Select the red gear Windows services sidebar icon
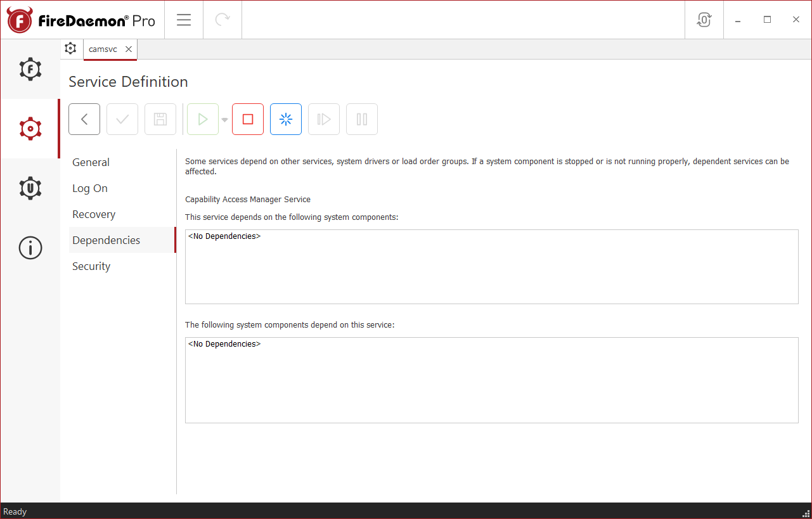This screenshot has width=812, height=519. click(30, 129)
